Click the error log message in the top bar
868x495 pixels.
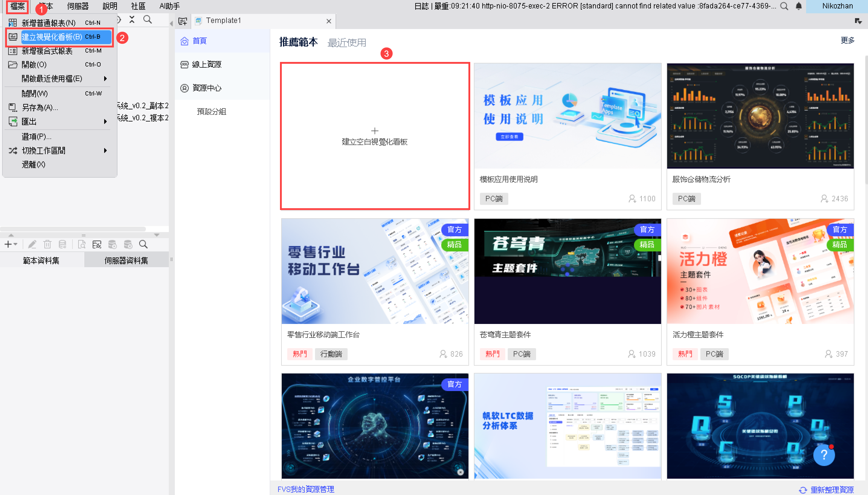(595, 6)
